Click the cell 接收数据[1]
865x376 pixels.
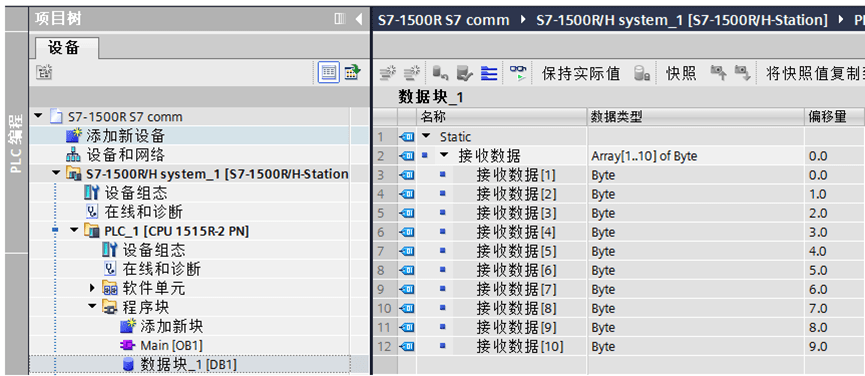(516, 175)
